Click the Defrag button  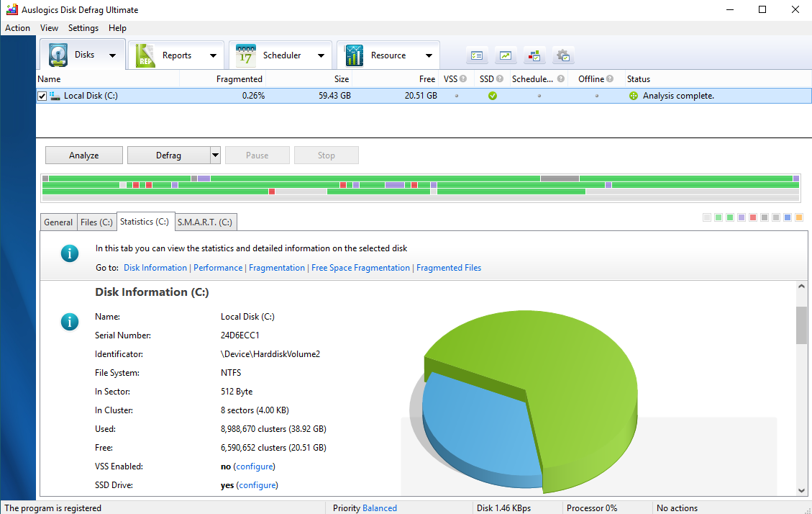[169, 155]
